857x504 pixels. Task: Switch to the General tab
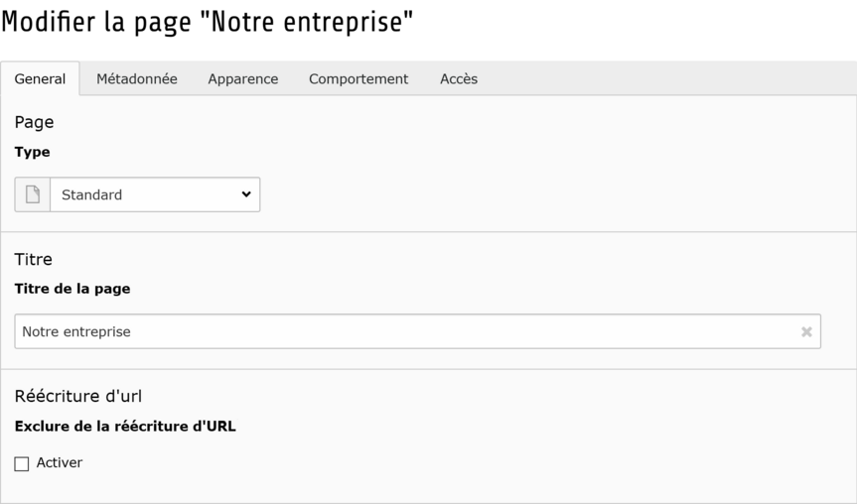coord(40,79)
